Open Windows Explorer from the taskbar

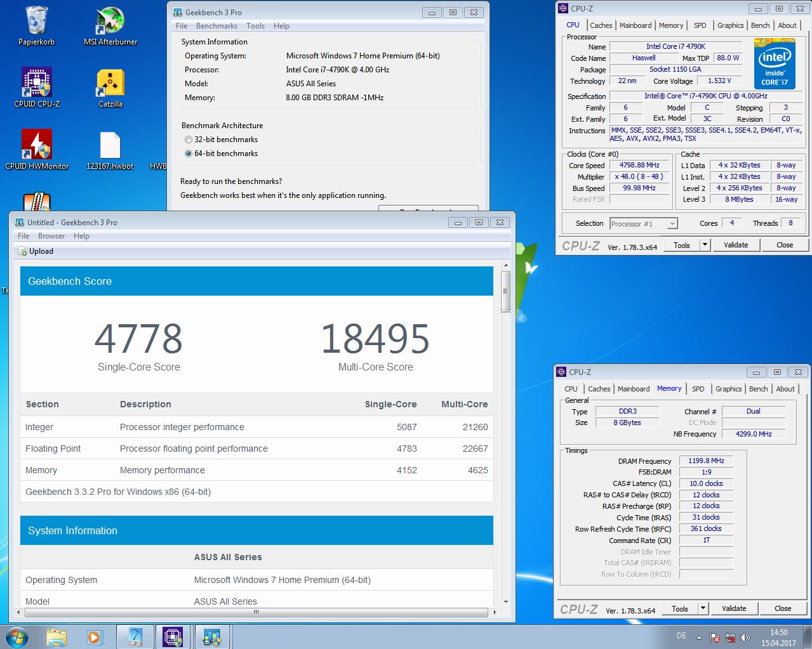56,637
